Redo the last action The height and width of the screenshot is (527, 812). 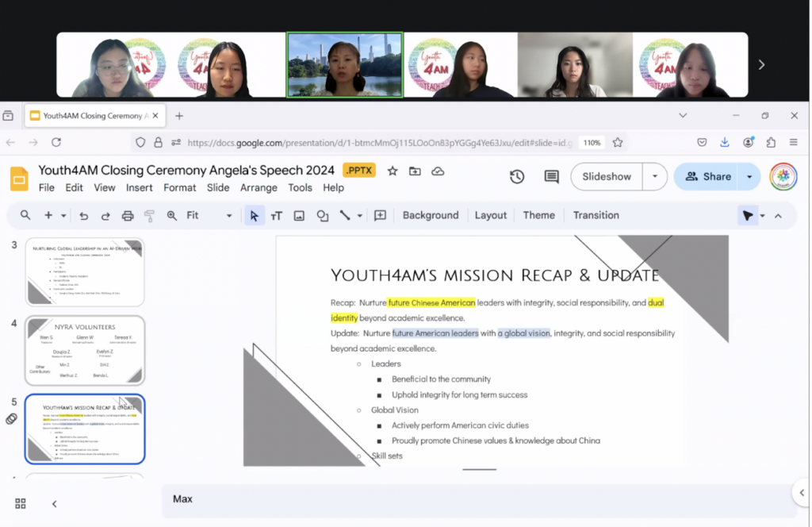click(x=105, y=216)
